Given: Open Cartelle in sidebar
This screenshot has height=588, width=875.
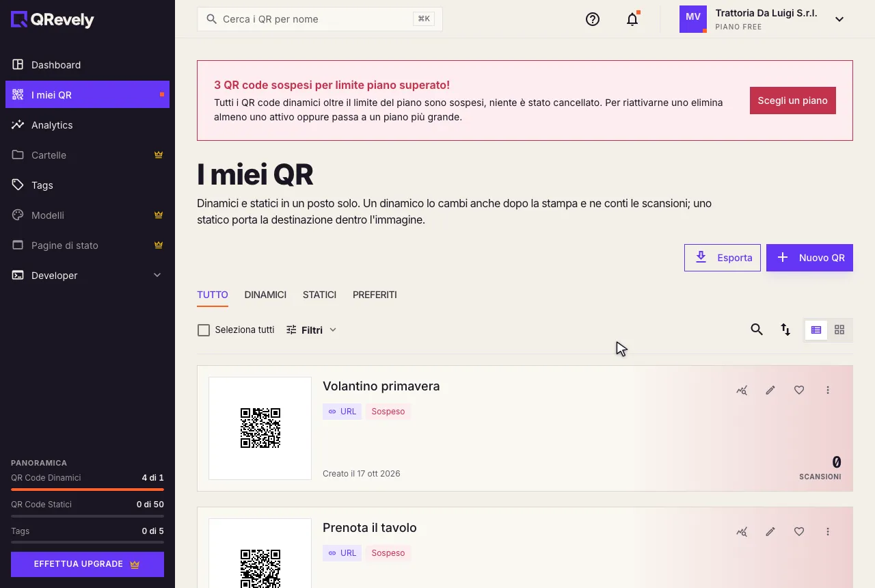Looking at the screenshot, I should (x=87, y=155).
